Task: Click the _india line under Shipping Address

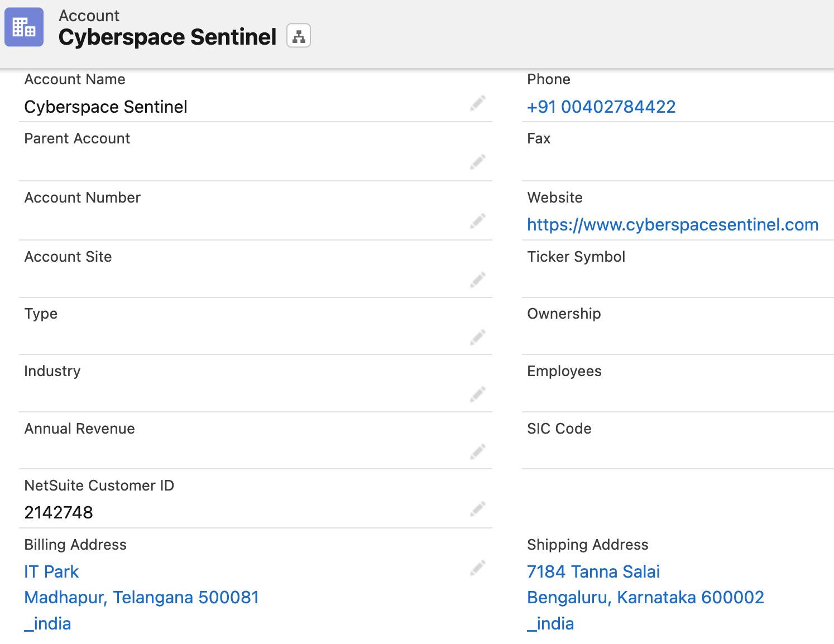Action: [550, 623]
